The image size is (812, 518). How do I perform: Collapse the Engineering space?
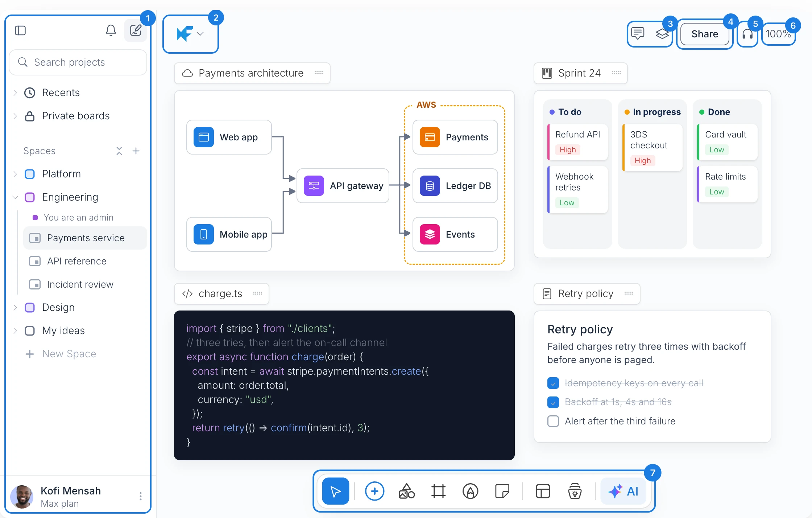(15, 197)
